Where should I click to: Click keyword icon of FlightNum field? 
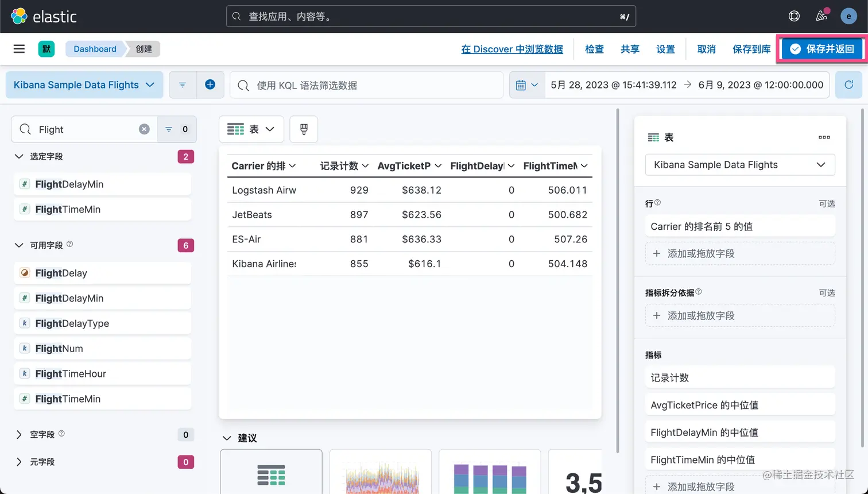click(25, 349)
